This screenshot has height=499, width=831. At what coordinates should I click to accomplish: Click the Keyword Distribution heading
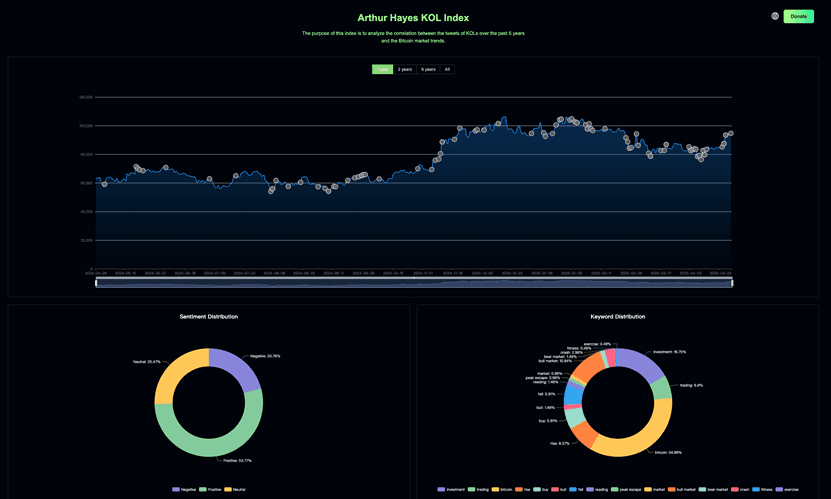point(617,317)
